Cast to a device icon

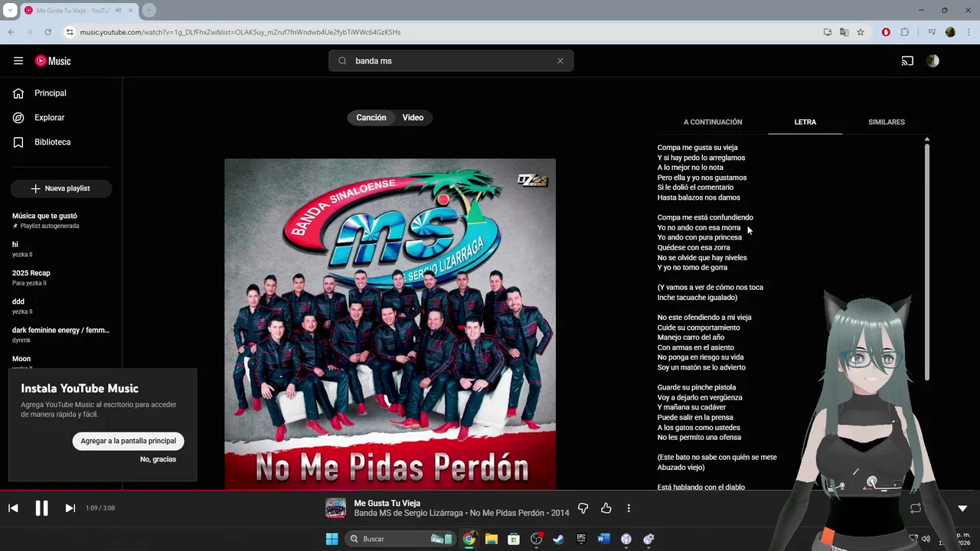907,60
